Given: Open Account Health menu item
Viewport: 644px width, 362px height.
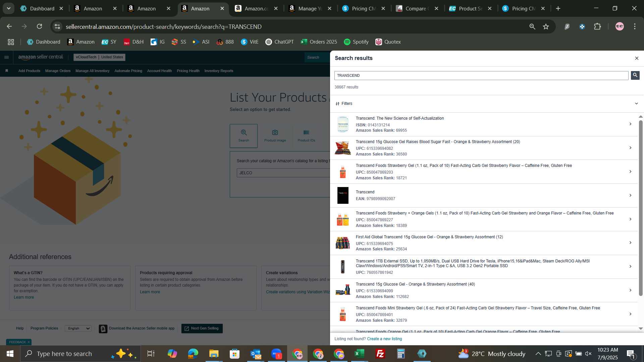Looking at the screenshot, I should tap(159, 71).
